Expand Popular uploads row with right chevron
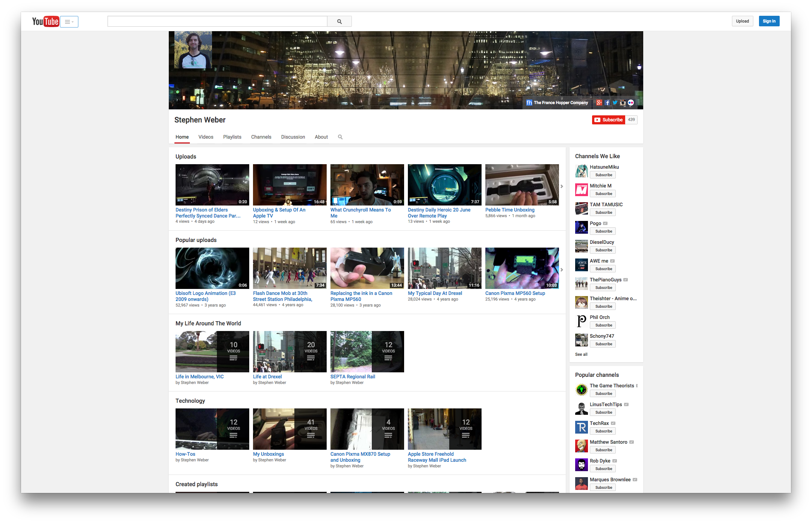 pyautogui.click(x=562, y=270)
